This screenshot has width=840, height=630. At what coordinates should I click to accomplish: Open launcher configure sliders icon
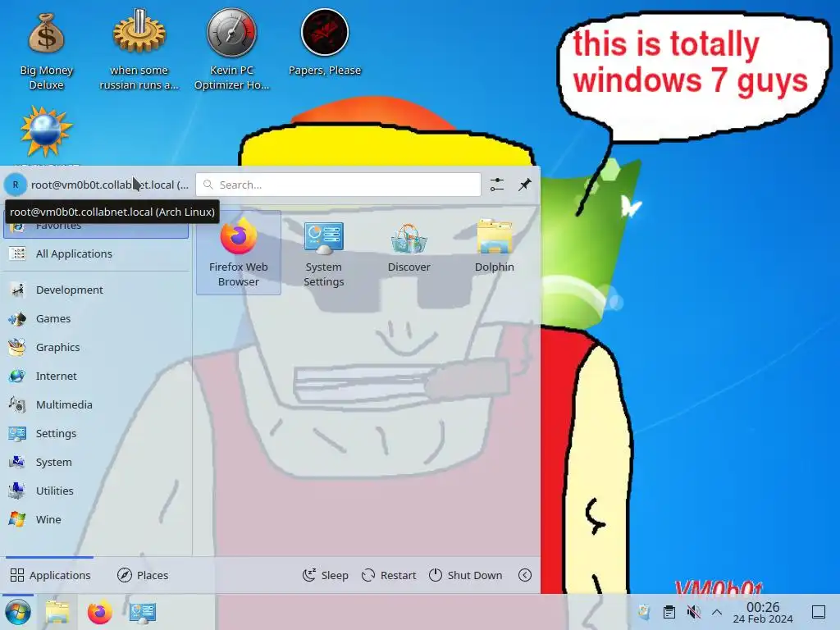coord(497,185)
